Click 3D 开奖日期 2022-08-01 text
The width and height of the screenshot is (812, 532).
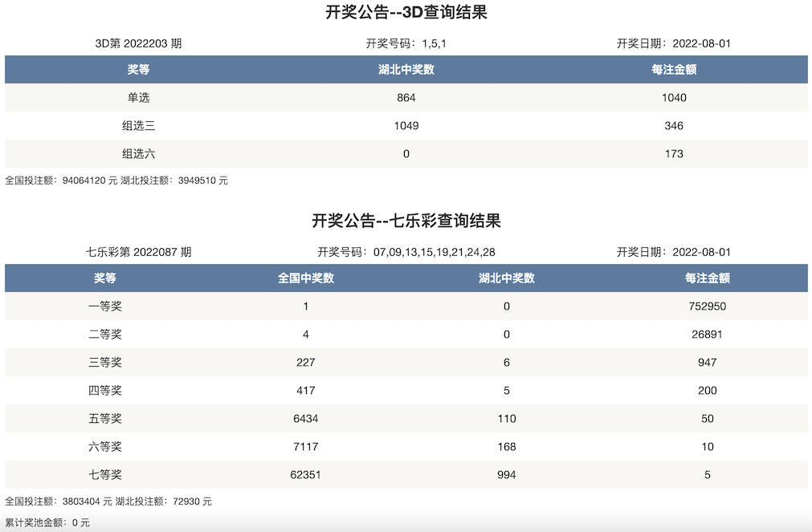[674, 43]
